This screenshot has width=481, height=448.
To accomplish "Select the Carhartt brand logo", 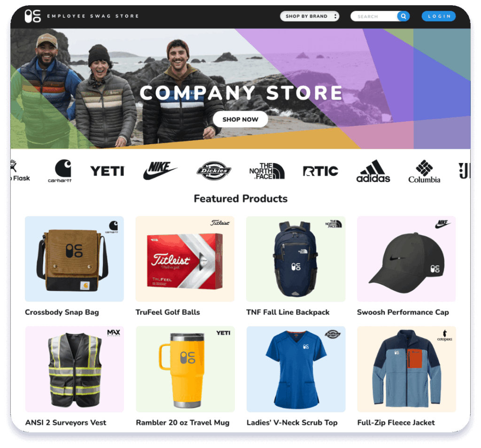I will (x=60, y=171).
